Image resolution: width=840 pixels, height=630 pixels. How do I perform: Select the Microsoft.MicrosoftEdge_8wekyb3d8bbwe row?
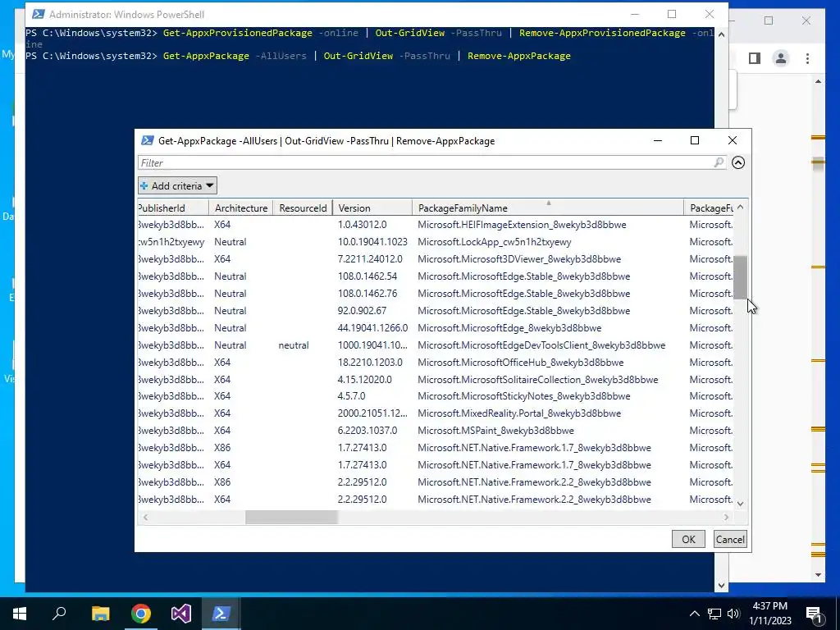click(x=436, y=328)
